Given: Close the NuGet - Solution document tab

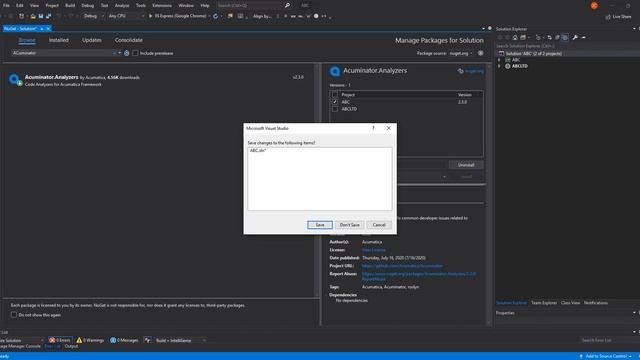Looking at the screenshot, I should point(48,29).
